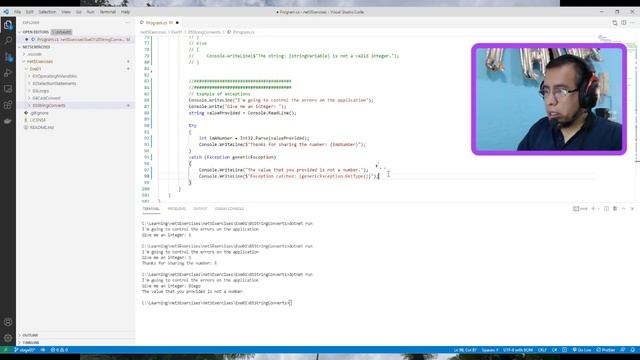Open the Selection menu
Viewport: 640px width, 360px height.
click(47, 12)
